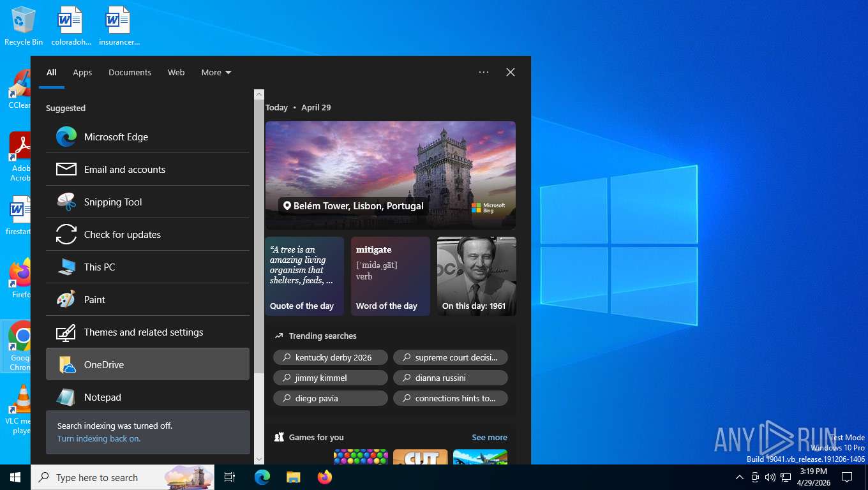Launch the Snipping Tool
The width and height of the screenshot is (868, 490).
[x=147, y=202]
